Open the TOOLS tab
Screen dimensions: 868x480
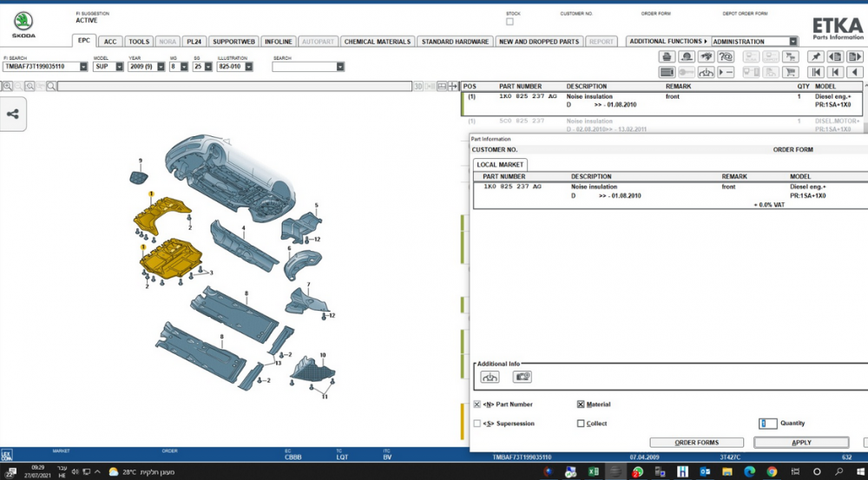(140, 42)
